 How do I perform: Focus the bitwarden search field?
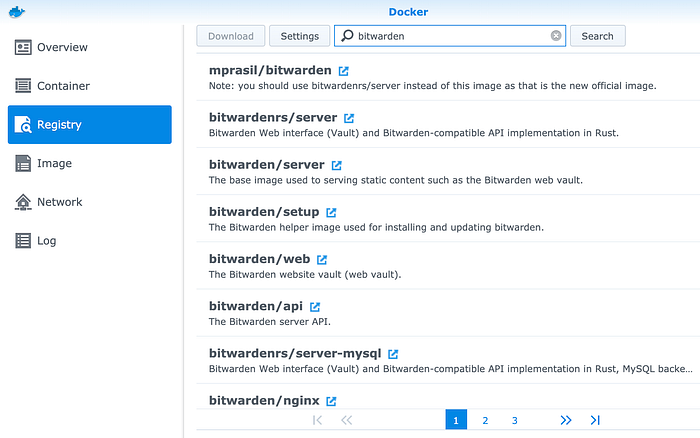(x=450, y=36)
